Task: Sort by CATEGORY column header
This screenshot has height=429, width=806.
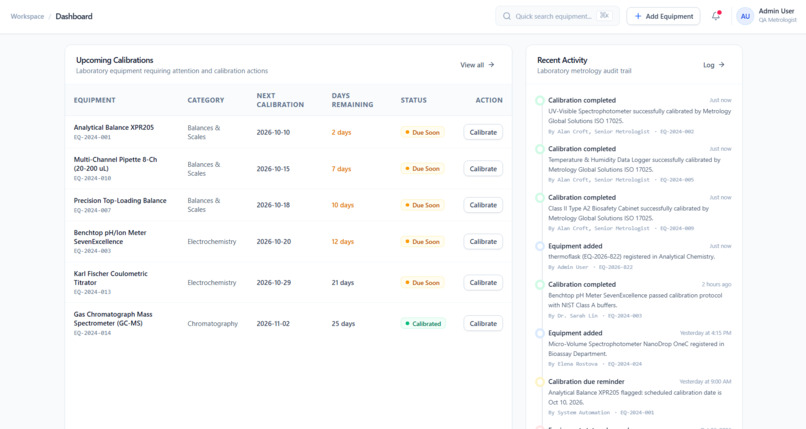Action: [206, 100]
